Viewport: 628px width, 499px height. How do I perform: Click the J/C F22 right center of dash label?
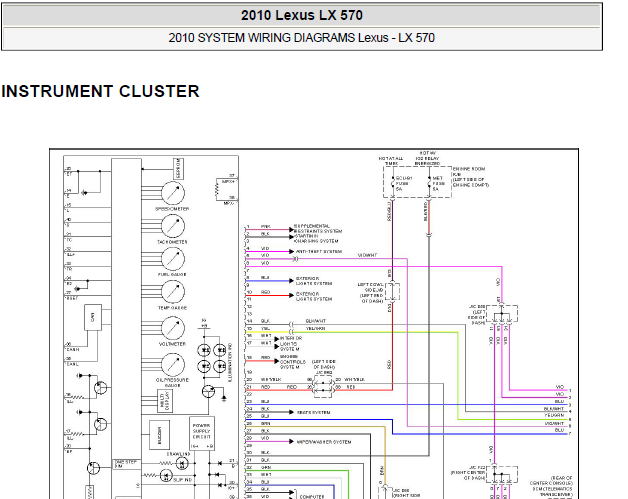point(468,473)
